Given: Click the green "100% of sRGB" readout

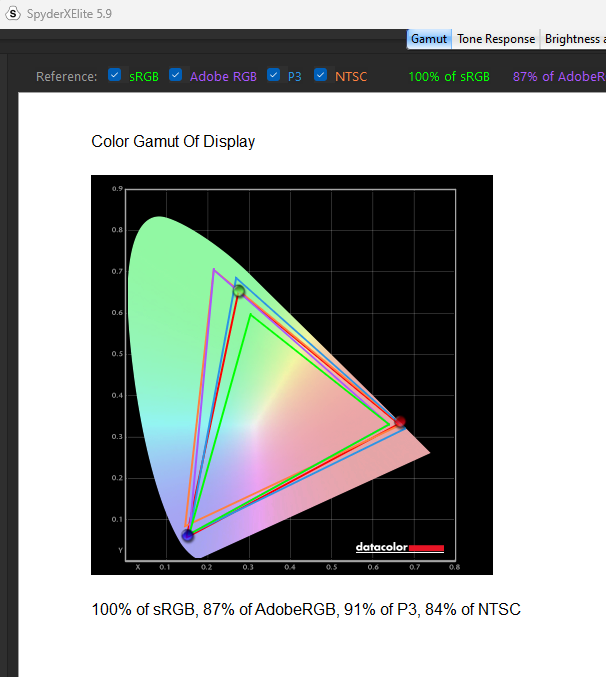Looking at the screenshot, I should tap(449, 76).
